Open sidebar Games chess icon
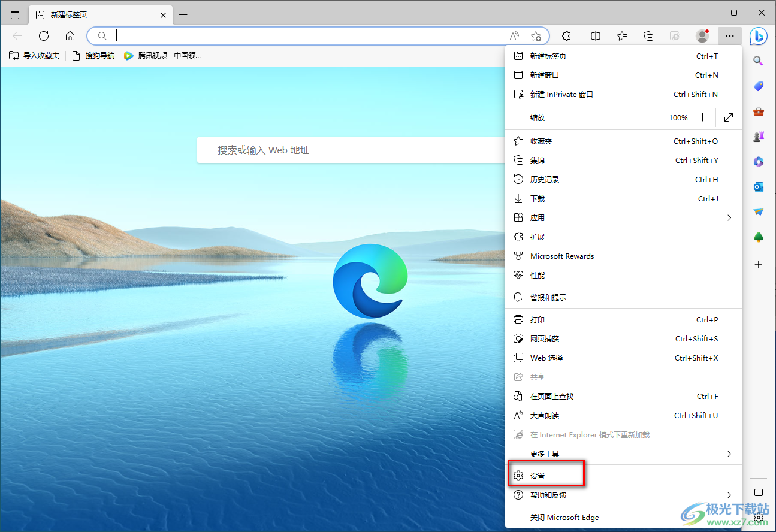 [x=758, y=137]
